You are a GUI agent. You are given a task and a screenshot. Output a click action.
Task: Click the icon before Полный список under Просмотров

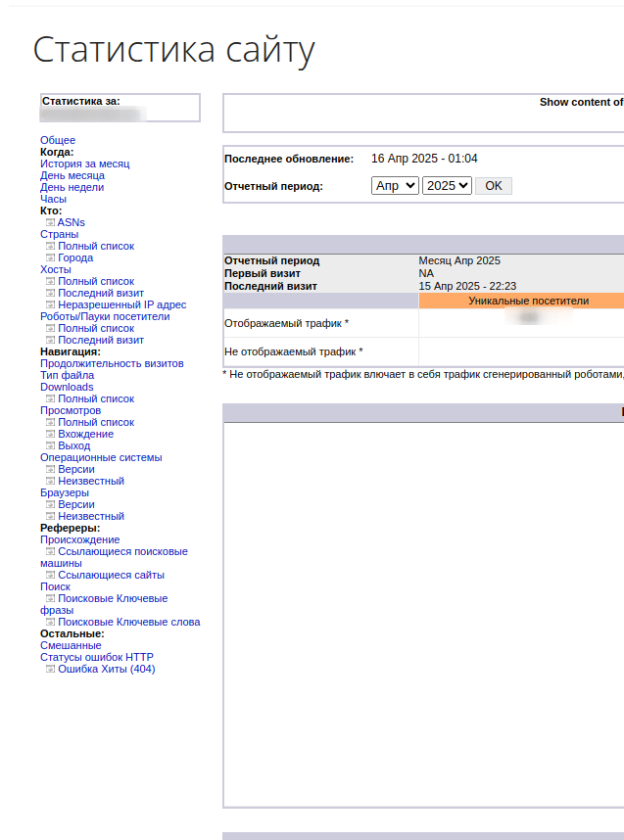pos(50,422)
